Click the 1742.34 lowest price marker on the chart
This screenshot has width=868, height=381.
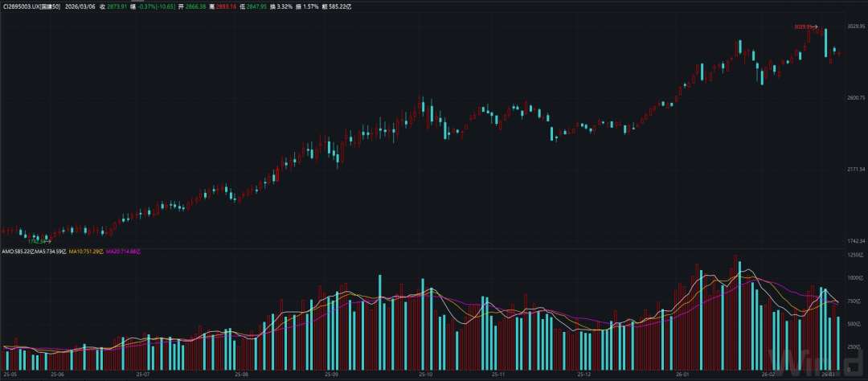tap(37, 240)
